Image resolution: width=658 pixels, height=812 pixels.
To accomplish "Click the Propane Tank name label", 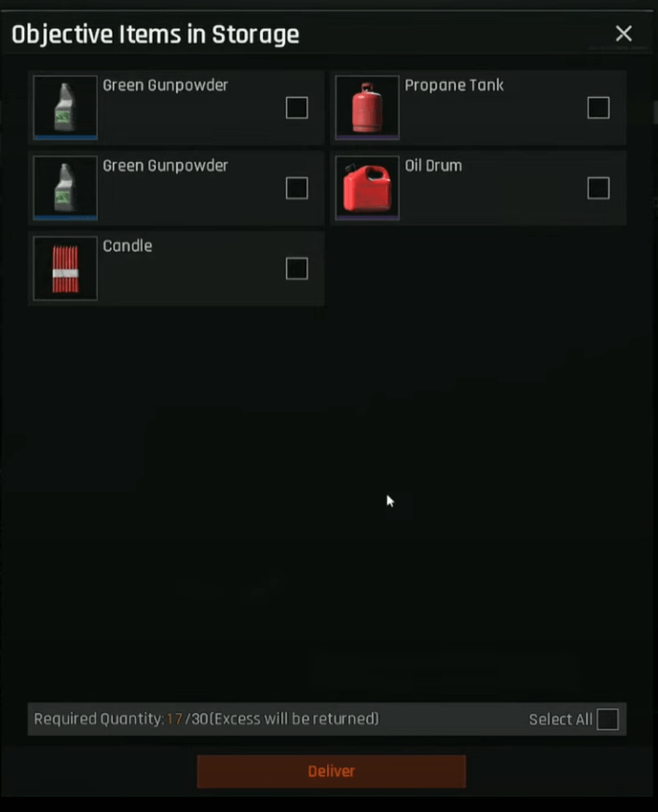I will point(454,85).
